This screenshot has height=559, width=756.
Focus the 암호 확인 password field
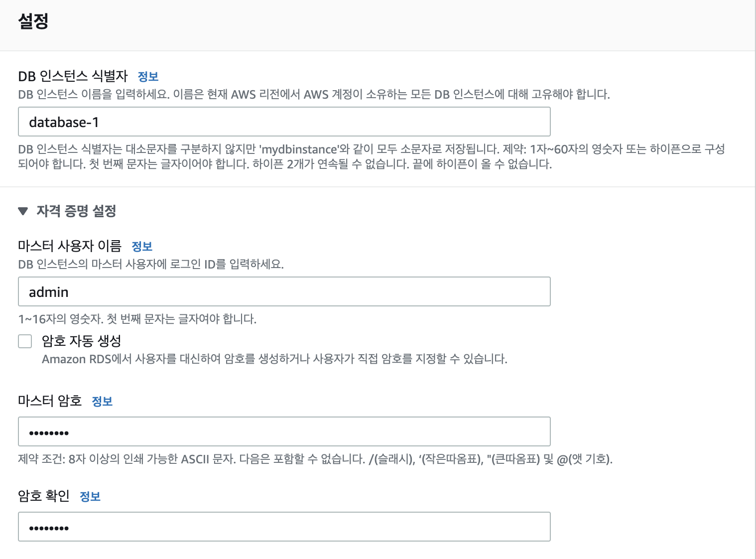coord(284,527)
